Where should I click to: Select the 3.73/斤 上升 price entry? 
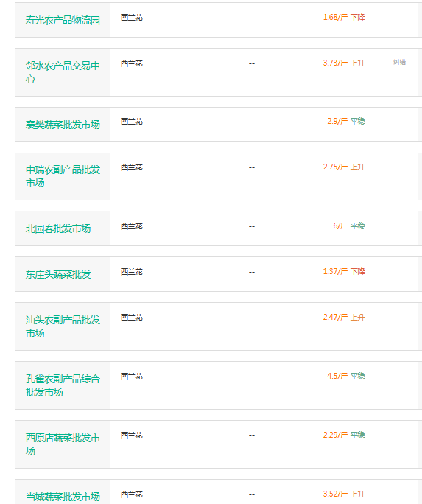[344, 63]
